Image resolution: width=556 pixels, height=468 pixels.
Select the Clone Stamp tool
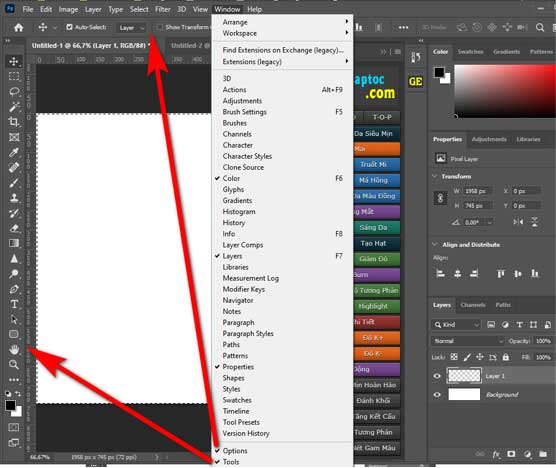tap(14, 198)
